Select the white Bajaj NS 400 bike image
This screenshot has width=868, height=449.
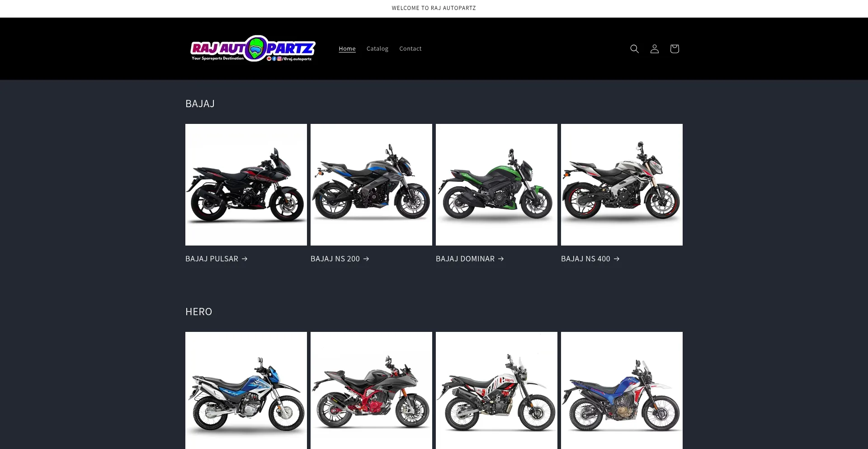622,184
